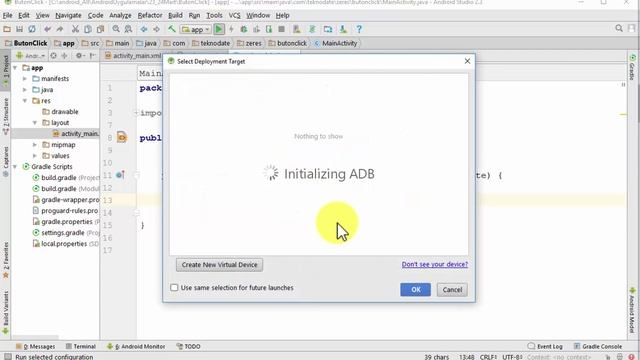Open the VCS menu
Screen dimensions: 640x360
tap(234, 15)
